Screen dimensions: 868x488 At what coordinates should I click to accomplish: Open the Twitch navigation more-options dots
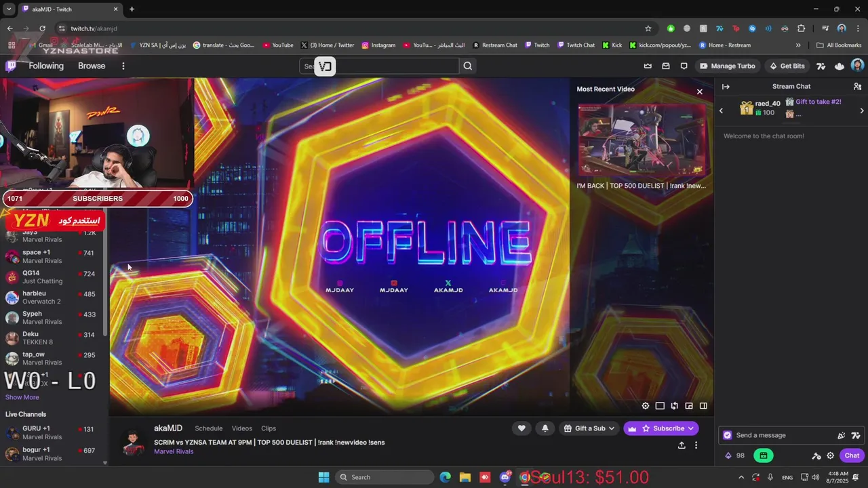123,66
